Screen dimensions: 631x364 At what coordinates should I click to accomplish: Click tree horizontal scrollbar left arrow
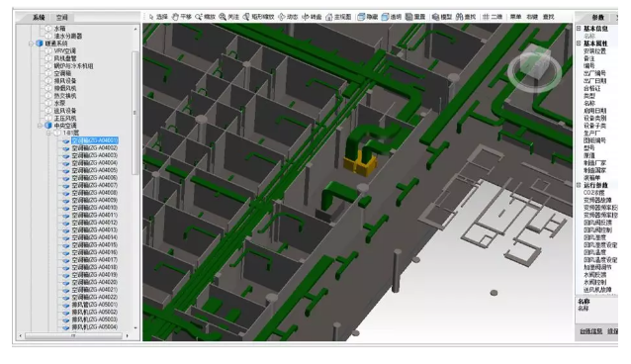pos(21,335)
